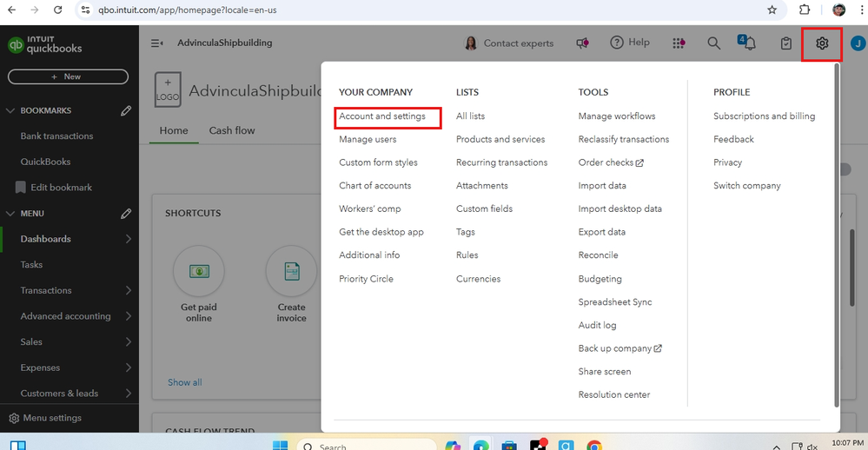Screen dimensions: 868x450
Task: Open the search magnifier icon
Action: pos(714,43)
